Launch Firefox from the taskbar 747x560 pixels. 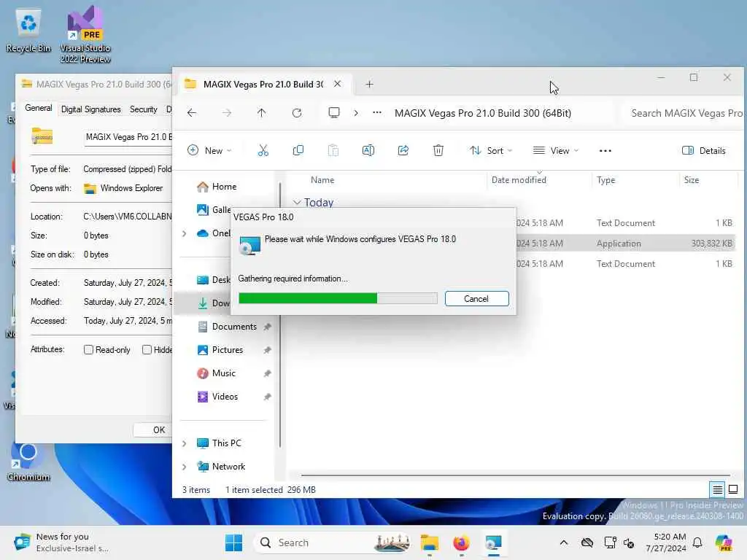(x=461, y=542)
